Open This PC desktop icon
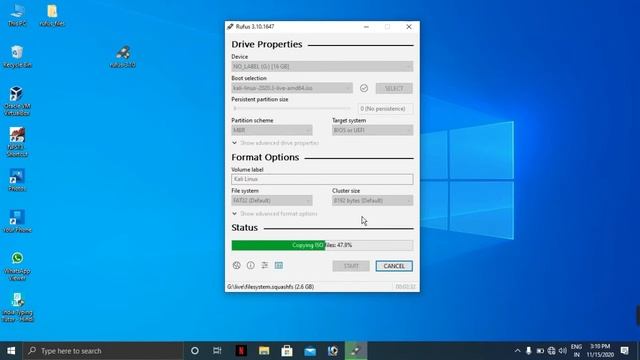Viewport: 640px width, 360px height. click(x=17, y=15)
